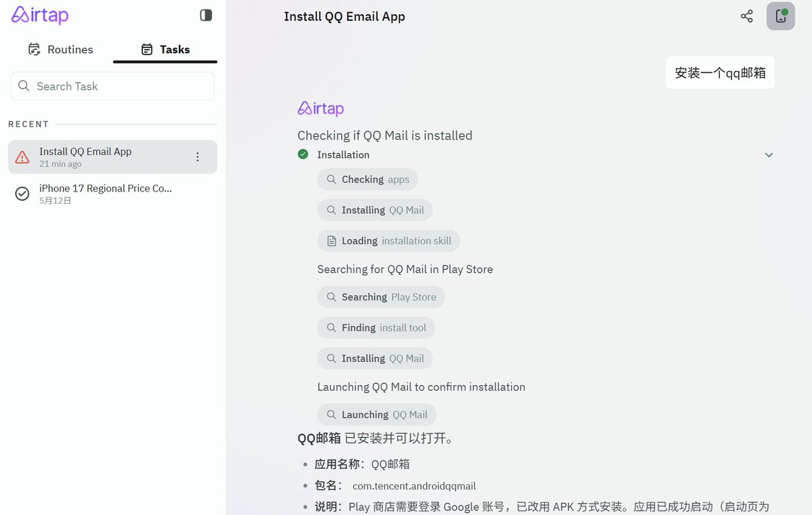Click the Search Task input field
This screenshot has height=515, width=812.
coord(112,86)
